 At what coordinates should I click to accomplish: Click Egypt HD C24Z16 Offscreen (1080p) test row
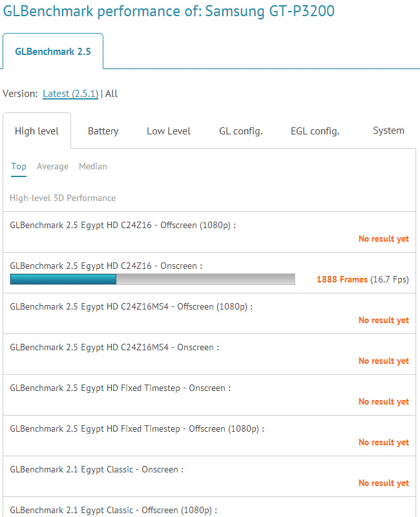click(123, 226)
